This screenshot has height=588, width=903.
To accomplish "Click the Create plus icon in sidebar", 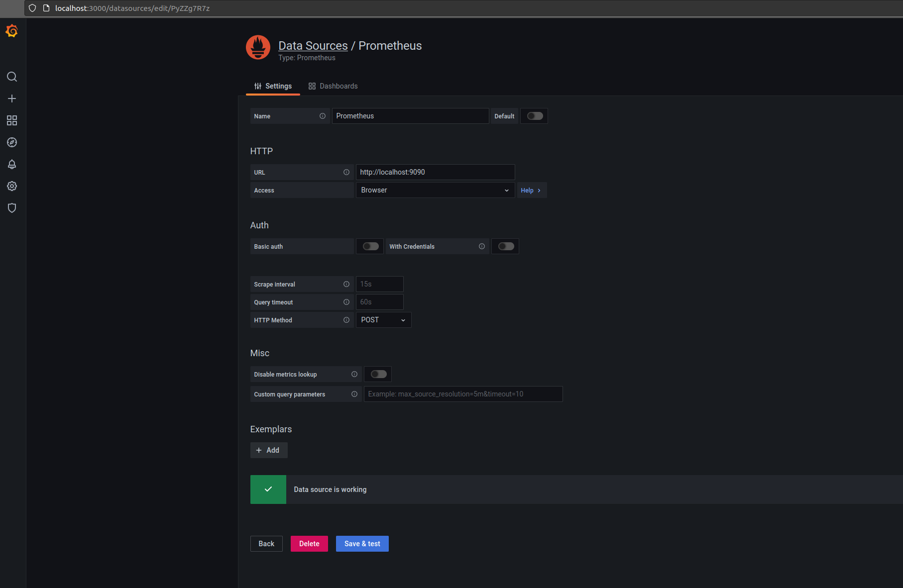I will (x=12, y=98).
